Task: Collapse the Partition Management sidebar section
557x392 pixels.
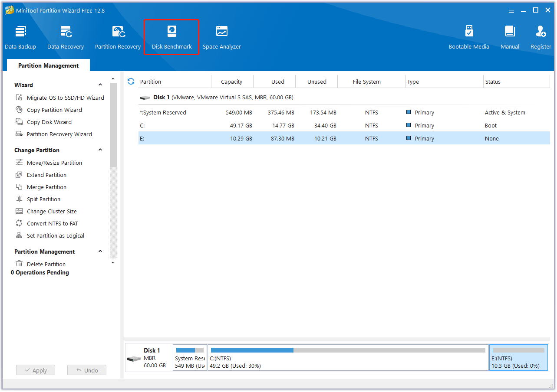Action: [100, 252]
